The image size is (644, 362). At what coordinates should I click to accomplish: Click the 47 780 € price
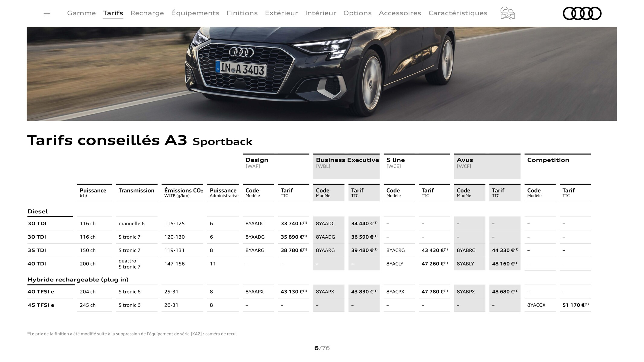[x=435, y=292]
